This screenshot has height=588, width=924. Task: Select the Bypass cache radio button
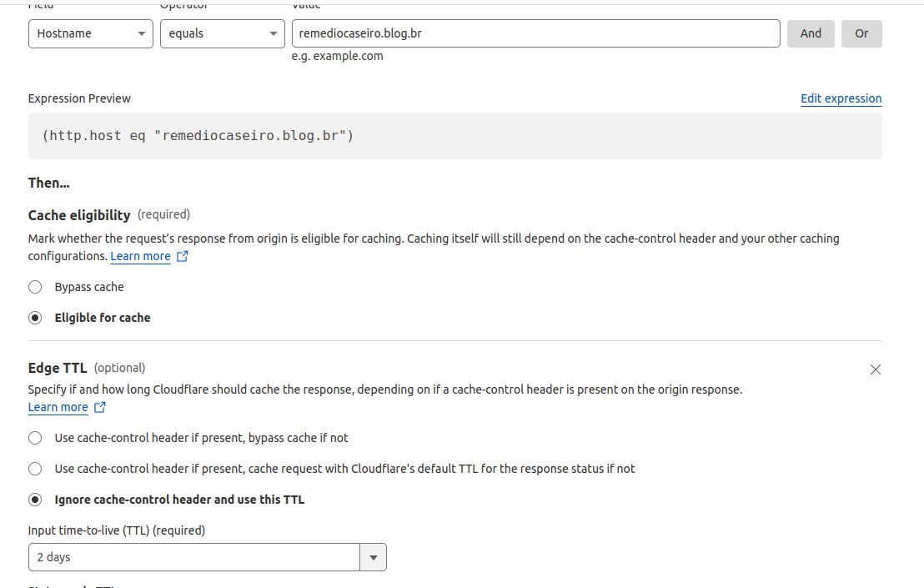(35, 287)
